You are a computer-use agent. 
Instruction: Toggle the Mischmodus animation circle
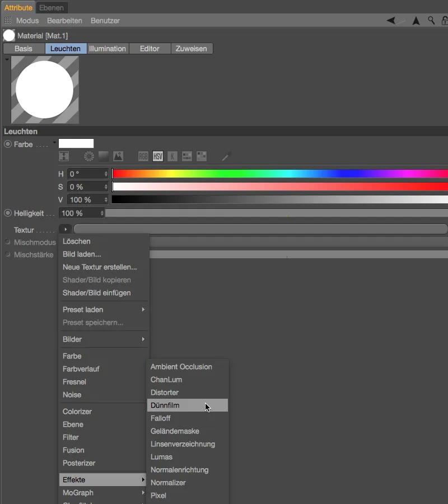click(8, 242)
